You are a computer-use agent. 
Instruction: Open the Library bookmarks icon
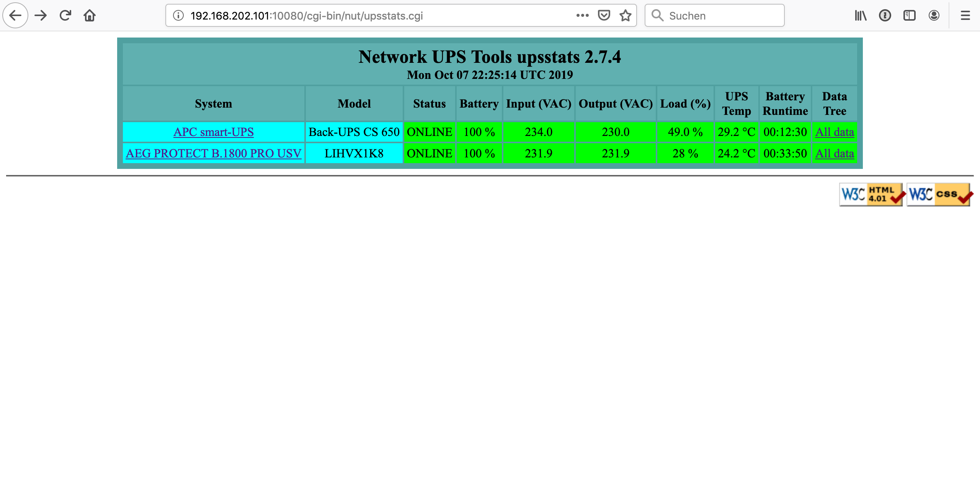(861, 16)
